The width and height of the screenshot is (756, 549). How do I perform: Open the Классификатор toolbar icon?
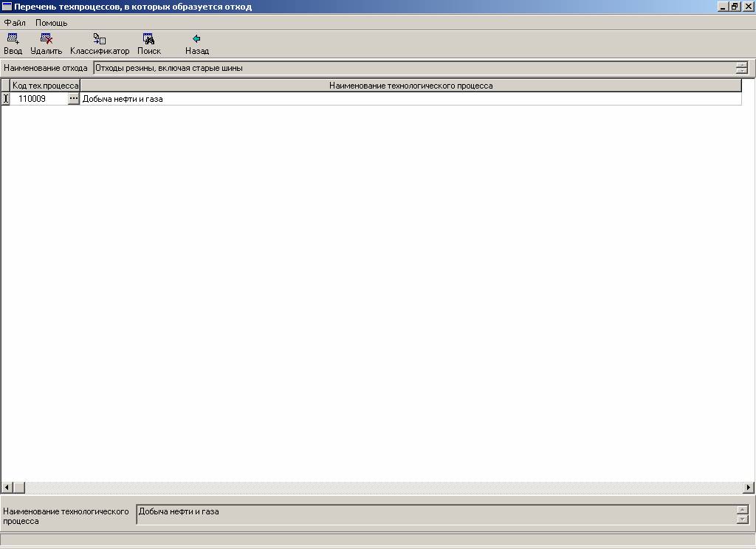point(99,39)
